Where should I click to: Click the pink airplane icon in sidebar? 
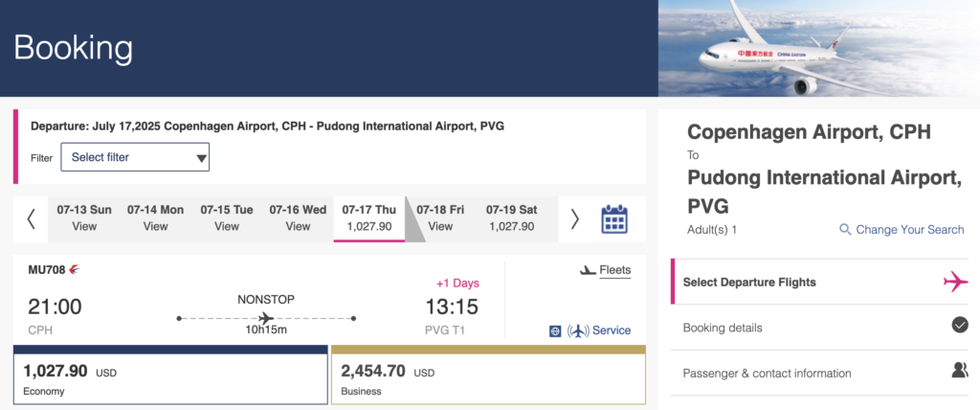(955, 282)
